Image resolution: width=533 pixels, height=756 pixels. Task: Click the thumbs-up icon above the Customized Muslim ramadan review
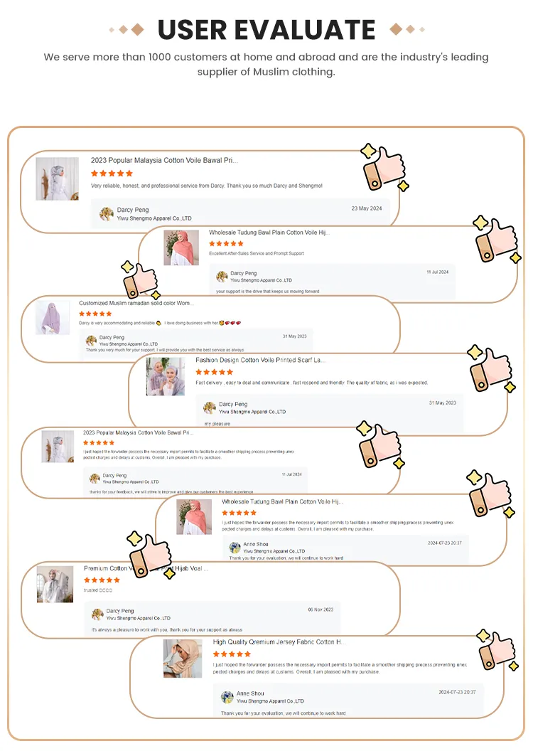click(141, 280)
